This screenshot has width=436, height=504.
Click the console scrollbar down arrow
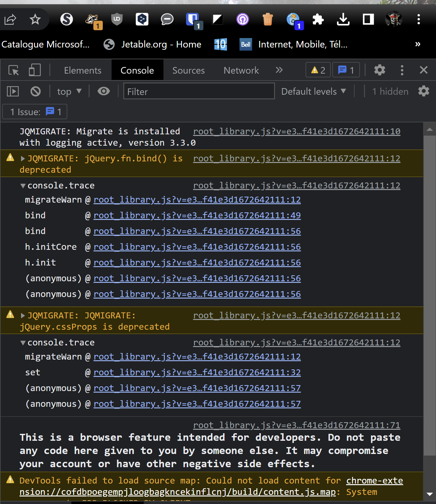tap(430, 495)
